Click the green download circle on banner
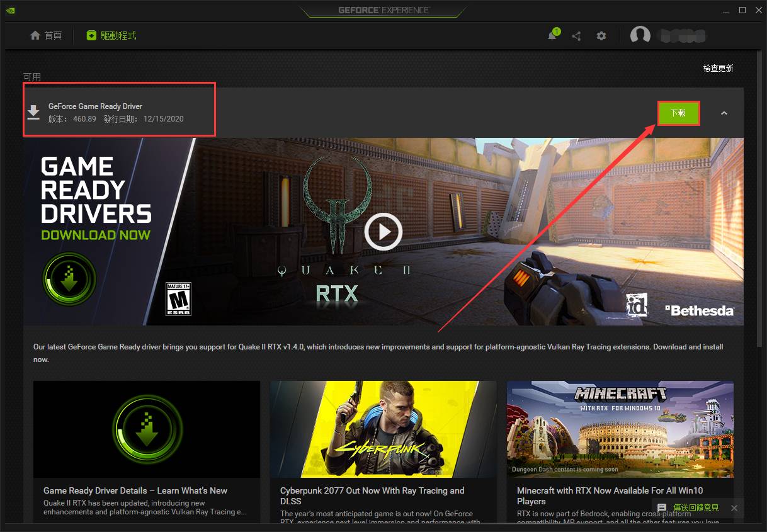This screenshot has width=767, height=532. pos(69,278)
